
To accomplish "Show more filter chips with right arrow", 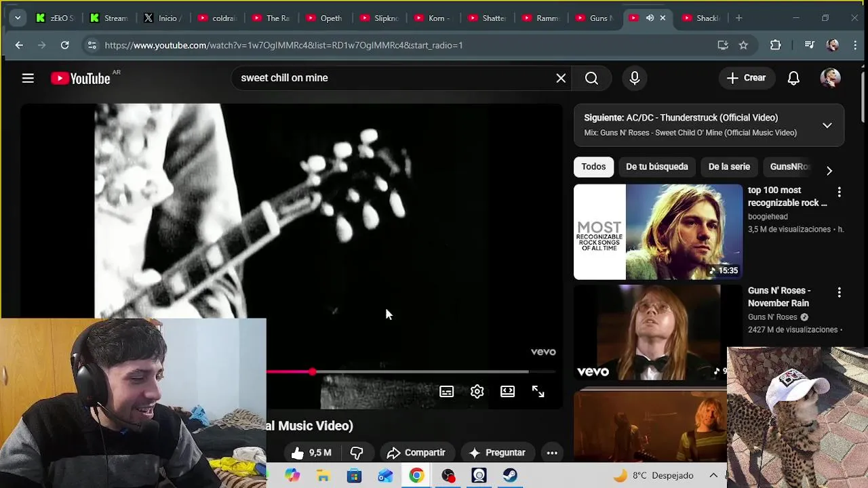I will (829, 171).
